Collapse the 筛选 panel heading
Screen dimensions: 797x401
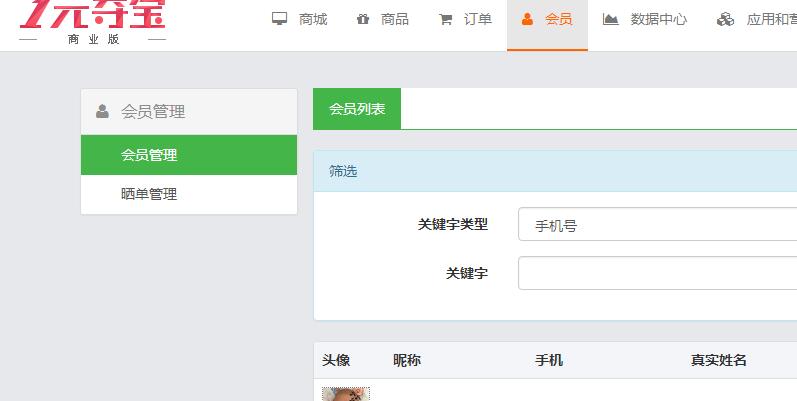tap(343, 171)
